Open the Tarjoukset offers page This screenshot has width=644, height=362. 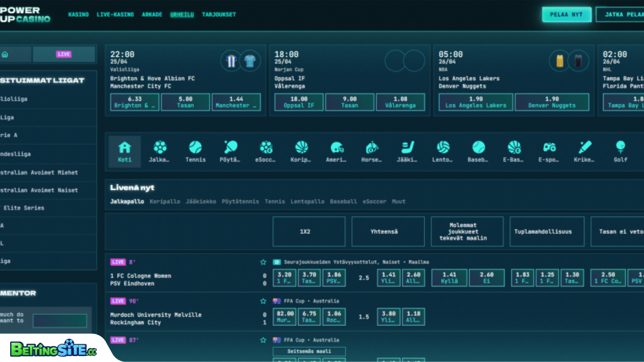tap(219, 14)
